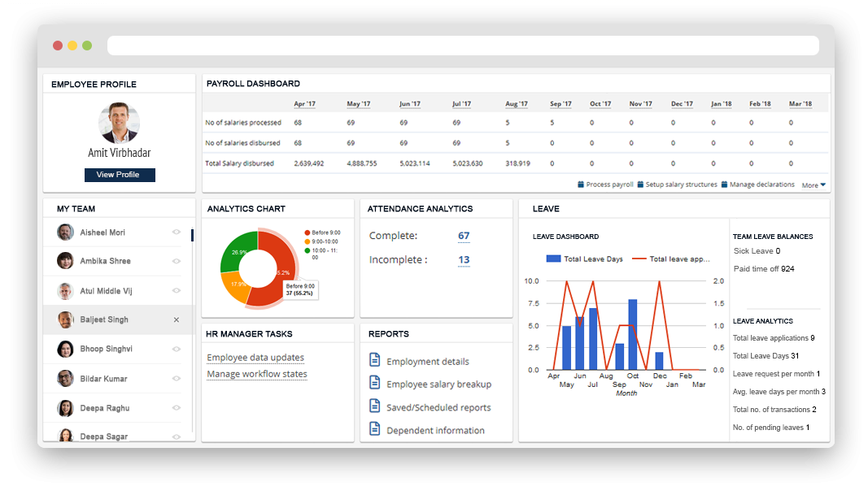Image resolution: width=868 pixels, height=491 pixels.
Task: Open the Employment details report icon
Action: (x=375, y=360)
